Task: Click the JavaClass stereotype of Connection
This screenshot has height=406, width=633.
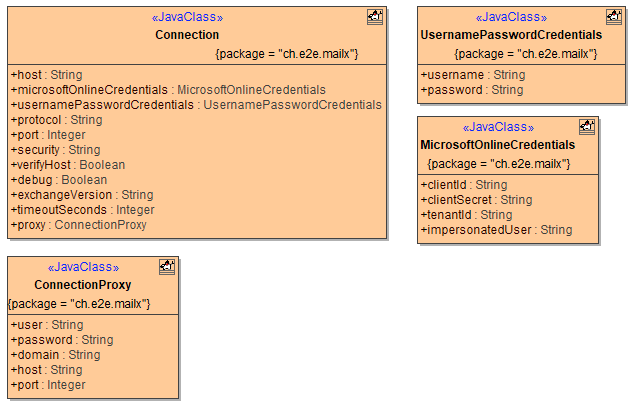Action: [187, 17]
